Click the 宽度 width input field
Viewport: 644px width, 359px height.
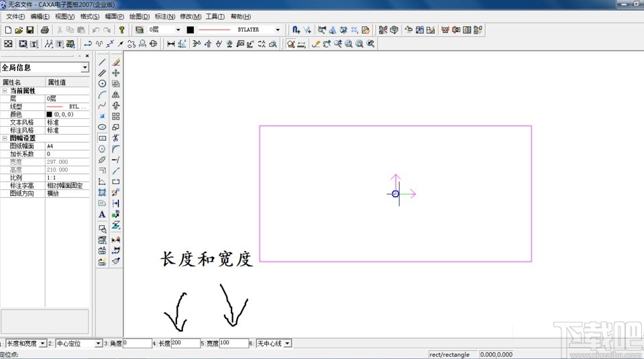[233, 344]
